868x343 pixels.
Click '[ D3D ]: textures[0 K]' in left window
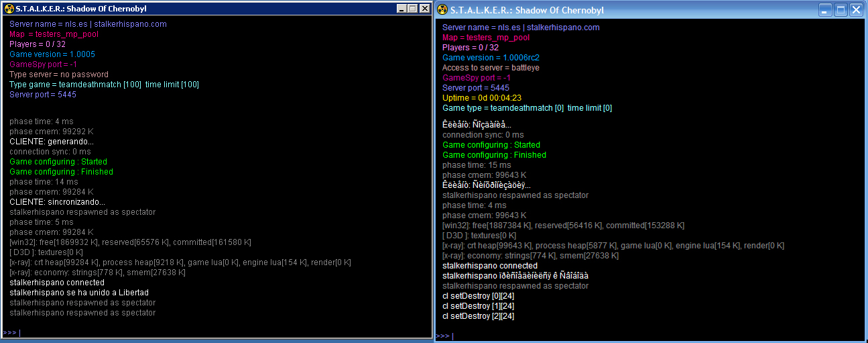pos(47,252)
